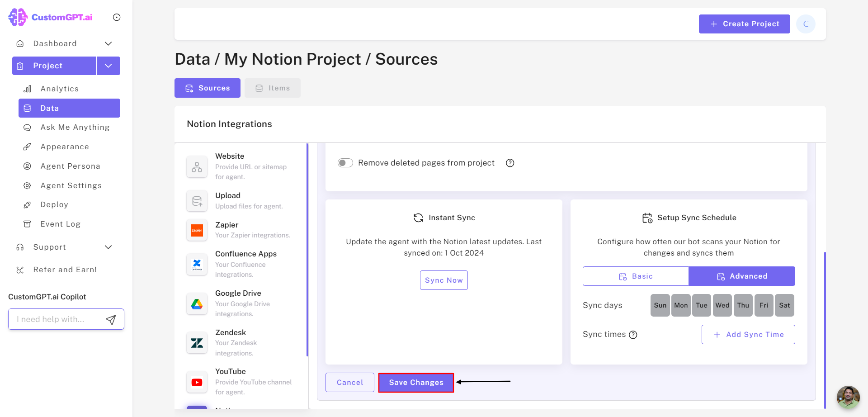This screenshot has height=417, width=868.
Task: Toggle Thu sync day
Action: pyautogui.click(x=743, y=305)
